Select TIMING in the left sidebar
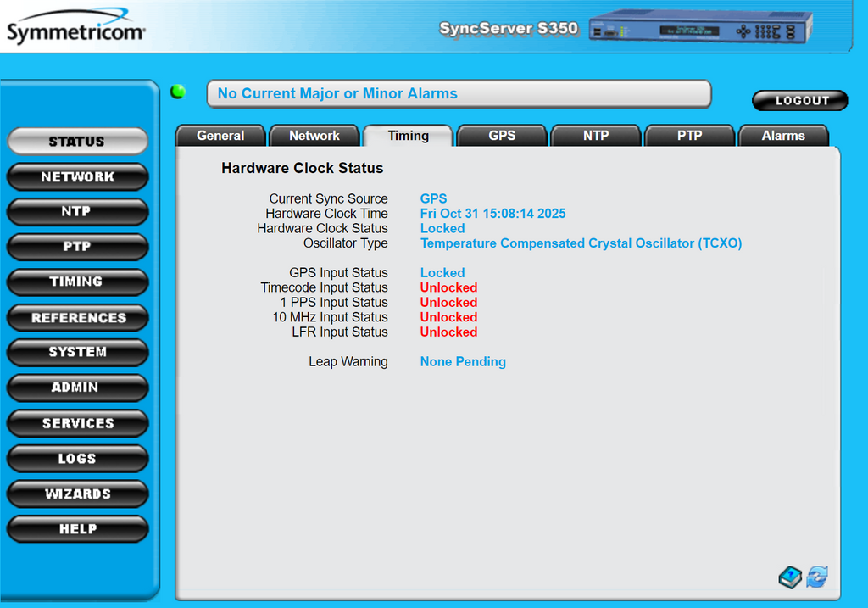The width and height of the screenshot is (868, 608). point(78,282)
